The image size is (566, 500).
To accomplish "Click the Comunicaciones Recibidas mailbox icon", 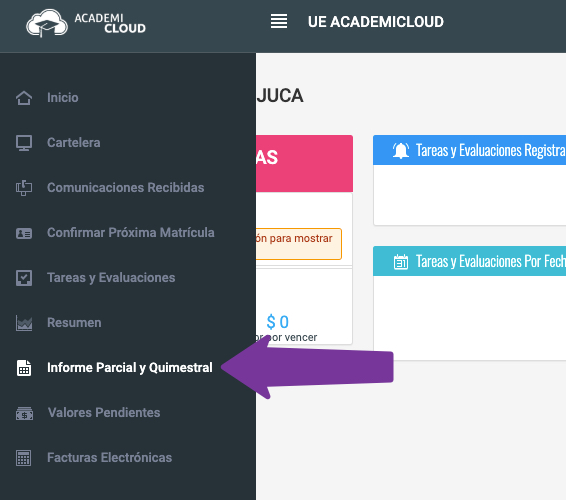I will tap(24, 188).
